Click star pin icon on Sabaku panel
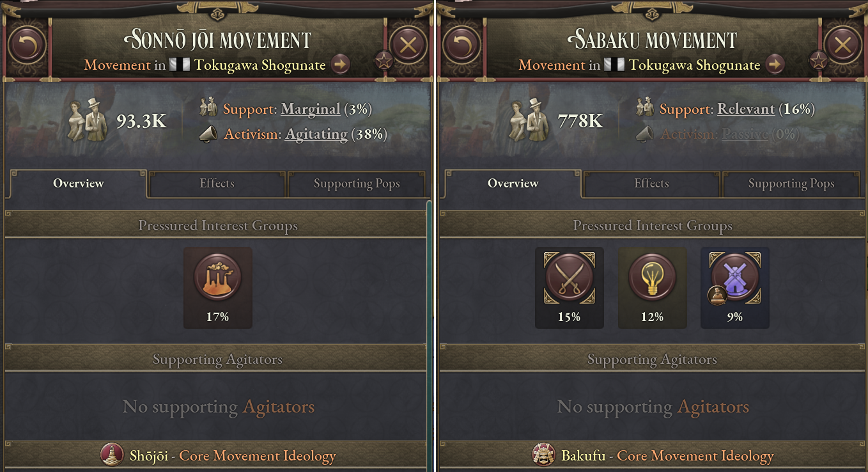Screen dimensions: 868x472 pyautogui.click(x=818, y=61)
